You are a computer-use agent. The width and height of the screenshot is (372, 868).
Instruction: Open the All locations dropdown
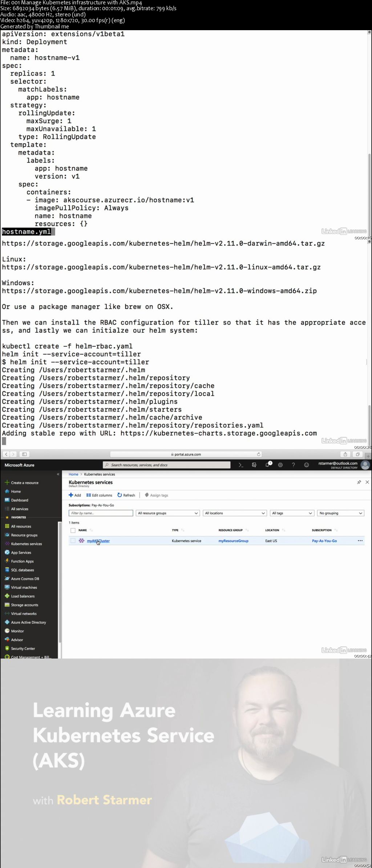click(x=235, y=513)
